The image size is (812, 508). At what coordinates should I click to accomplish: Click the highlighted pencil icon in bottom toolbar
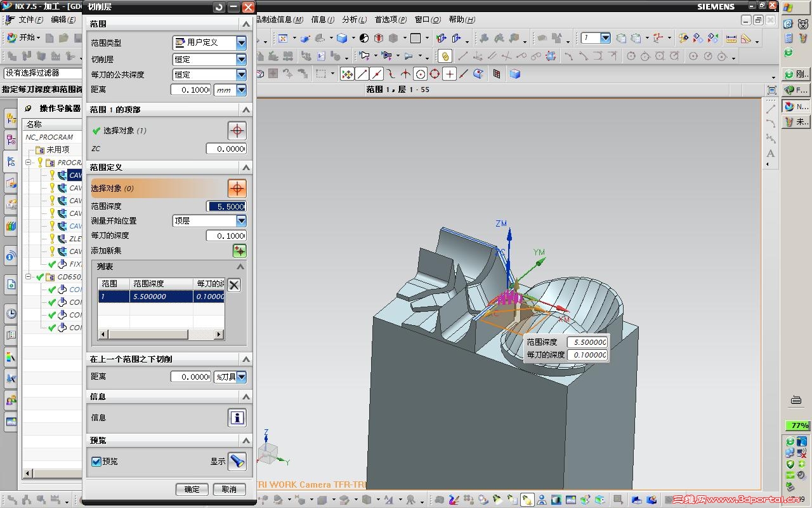[x=527, y=500]
